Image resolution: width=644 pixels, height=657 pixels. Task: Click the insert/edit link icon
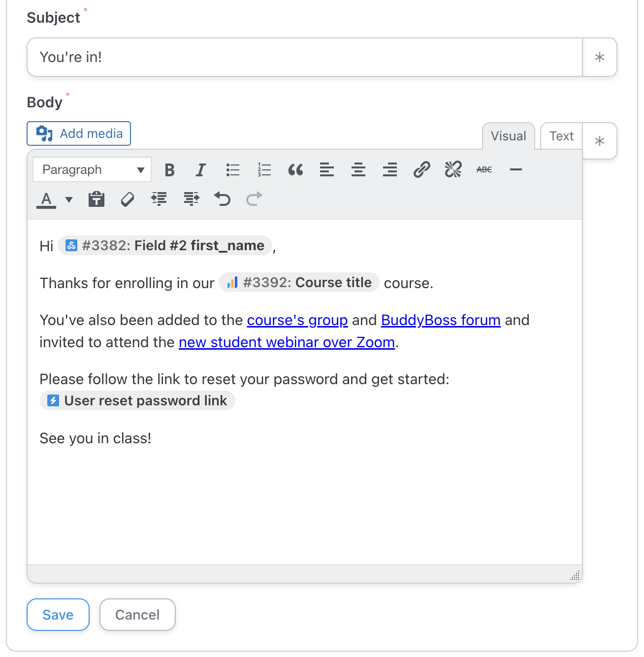coord(421,170)
